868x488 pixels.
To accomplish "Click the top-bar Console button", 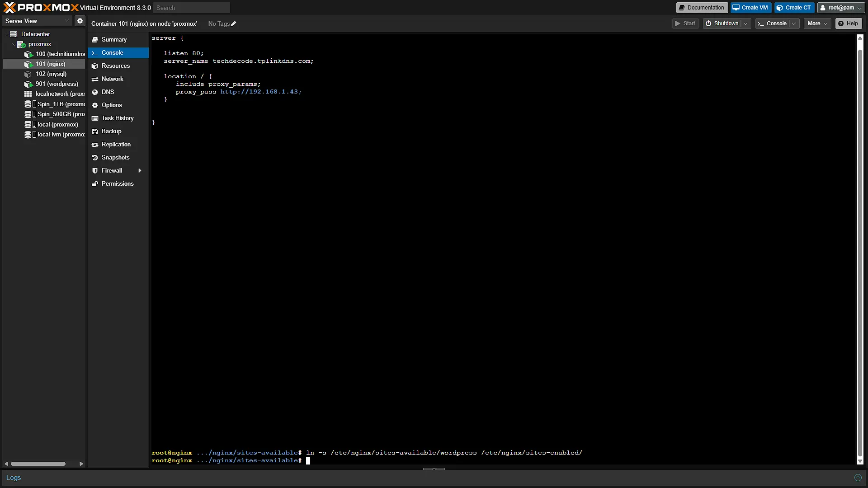I will tap(773, 23).
